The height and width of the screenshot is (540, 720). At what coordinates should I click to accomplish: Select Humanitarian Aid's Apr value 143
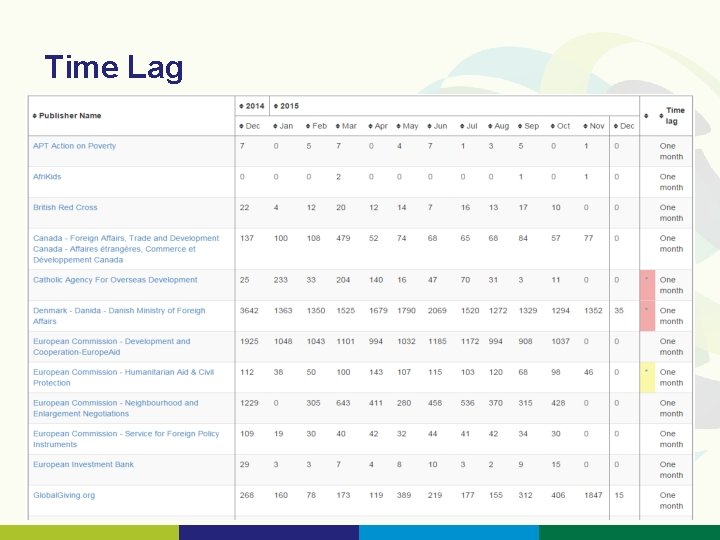click(376, 372)
